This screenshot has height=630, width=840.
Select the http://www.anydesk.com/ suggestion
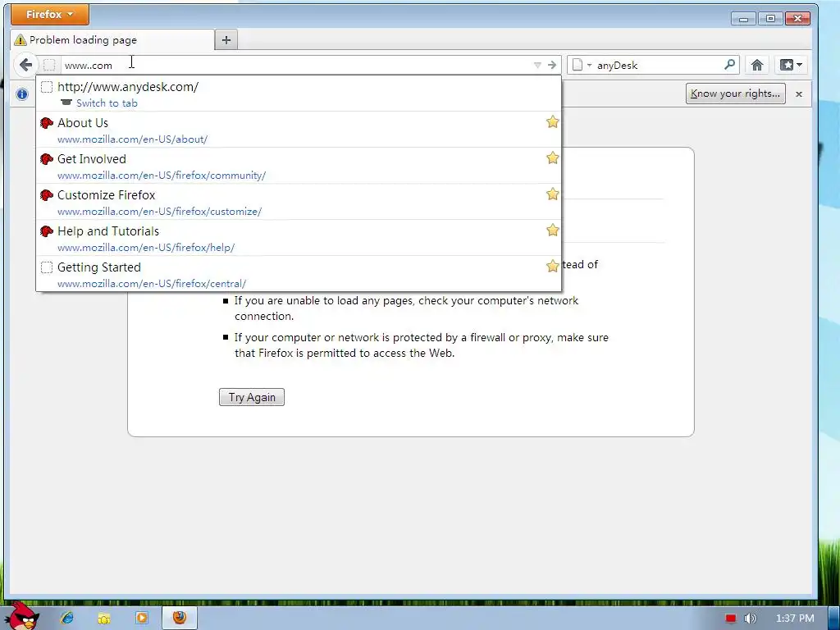[299, 94]
